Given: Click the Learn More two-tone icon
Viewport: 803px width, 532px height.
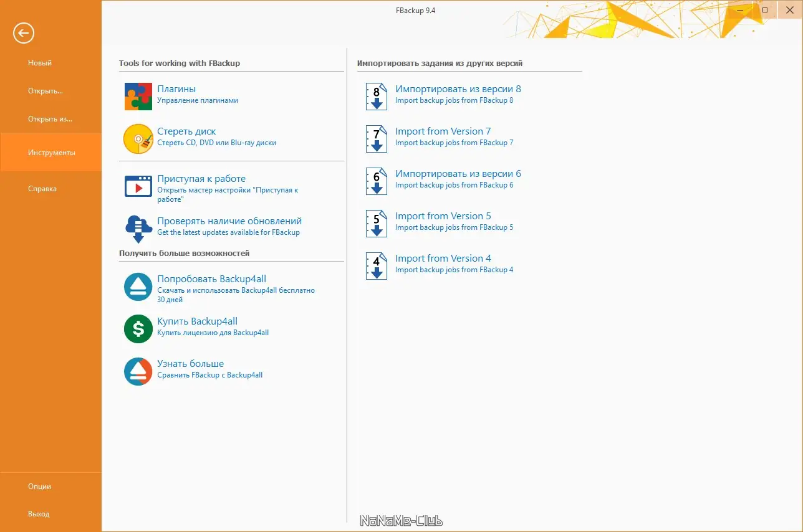Looking at the screenshot, I should (138, 371).
